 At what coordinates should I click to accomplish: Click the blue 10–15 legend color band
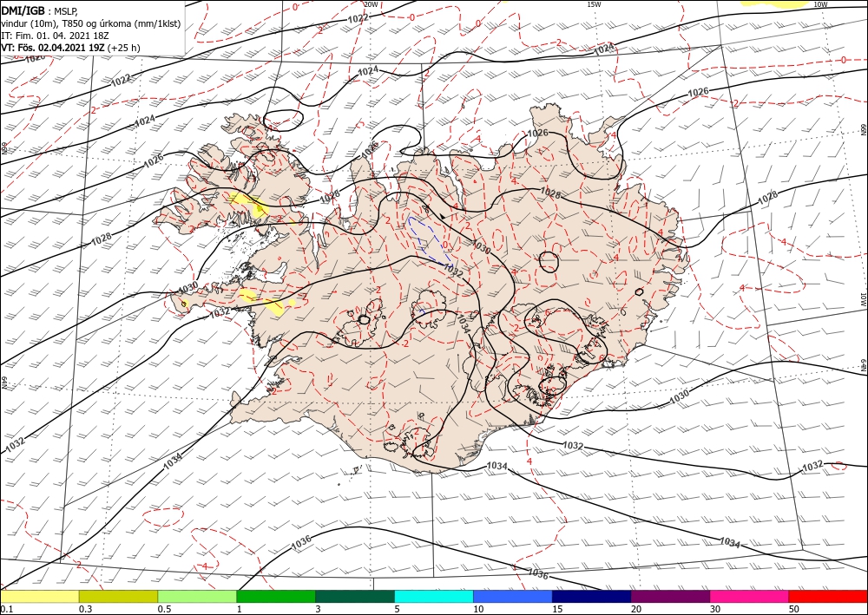[x=513, y=596]
